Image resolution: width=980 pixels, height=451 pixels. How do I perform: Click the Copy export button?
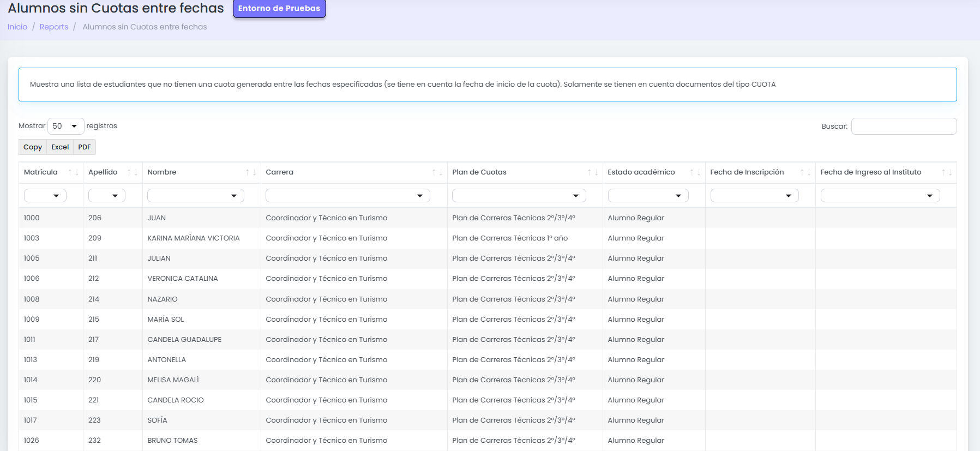33,147
